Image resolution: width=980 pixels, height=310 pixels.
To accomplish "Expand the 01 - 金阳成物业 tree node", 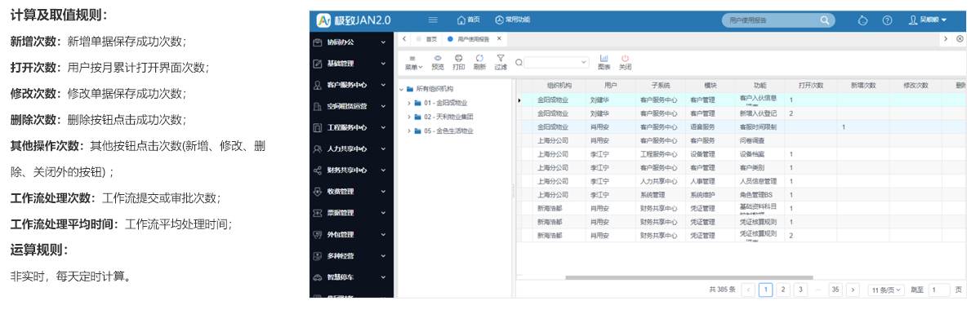I will (408, 103).
